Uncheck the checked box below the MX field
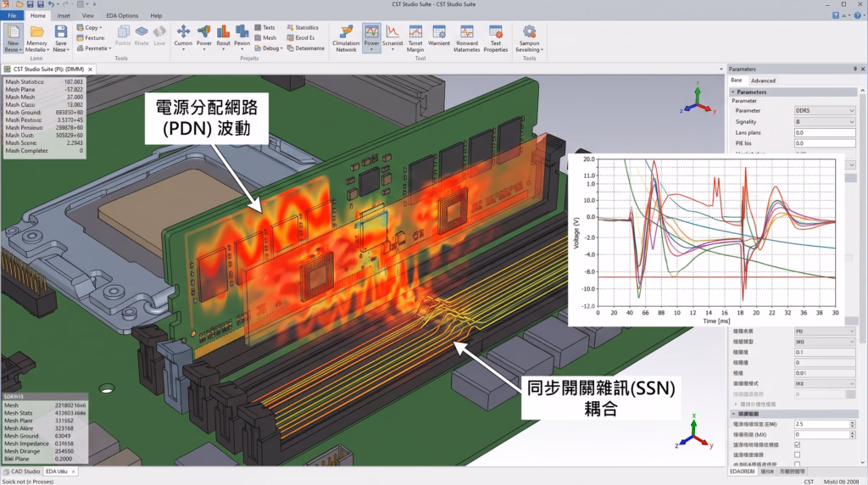This screenshot has height=485, width=868. click(797, 444)
